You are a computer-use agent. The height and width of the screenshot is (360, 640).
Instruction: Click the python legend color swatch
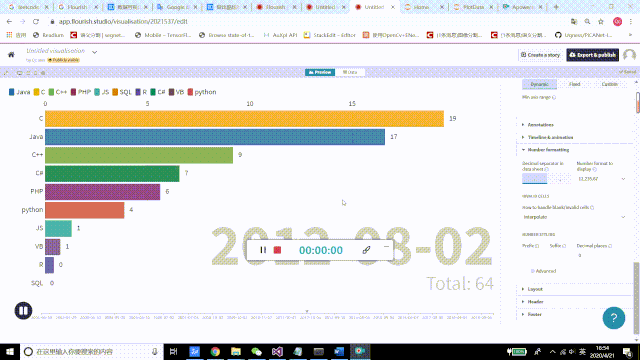pyautogui.click(x=190, y=92)
